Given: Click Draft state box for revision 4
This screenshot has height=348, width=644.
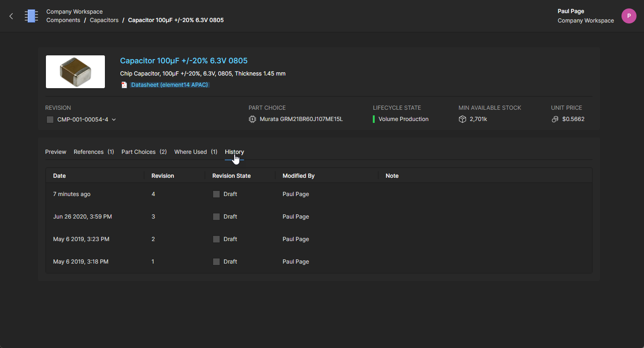Looking at the screenshot, I should tap(216, 194).
